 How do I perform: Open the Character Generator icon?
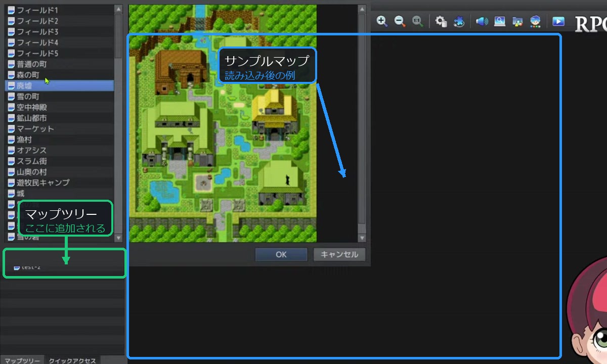pos(535,21)
